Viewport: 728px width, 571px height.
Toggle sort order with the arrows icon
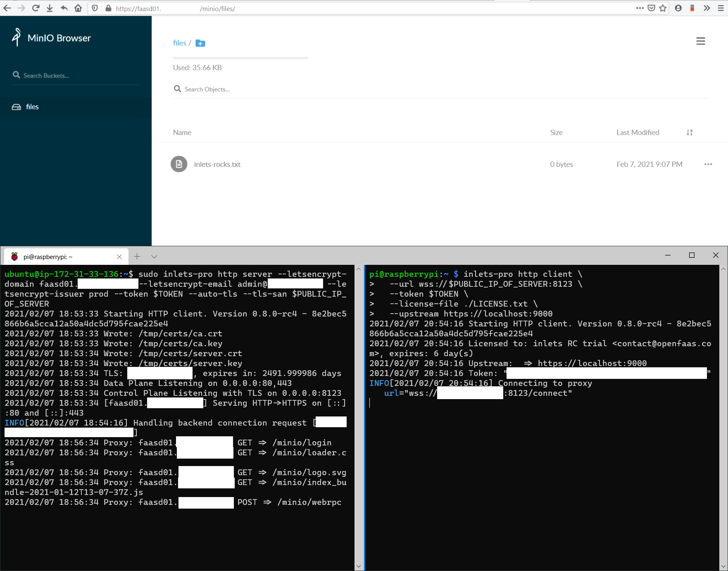point(690,133)
